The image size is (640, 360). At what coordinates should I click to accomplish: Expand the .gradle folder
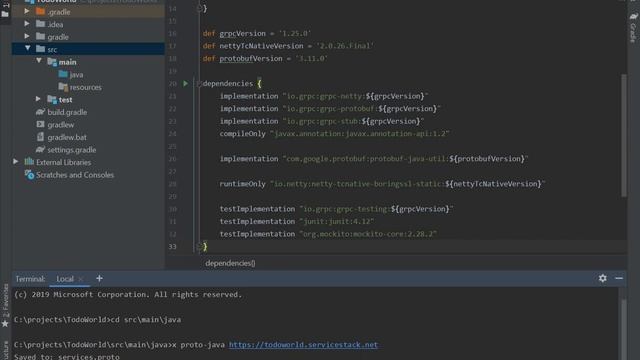[27, 11]
